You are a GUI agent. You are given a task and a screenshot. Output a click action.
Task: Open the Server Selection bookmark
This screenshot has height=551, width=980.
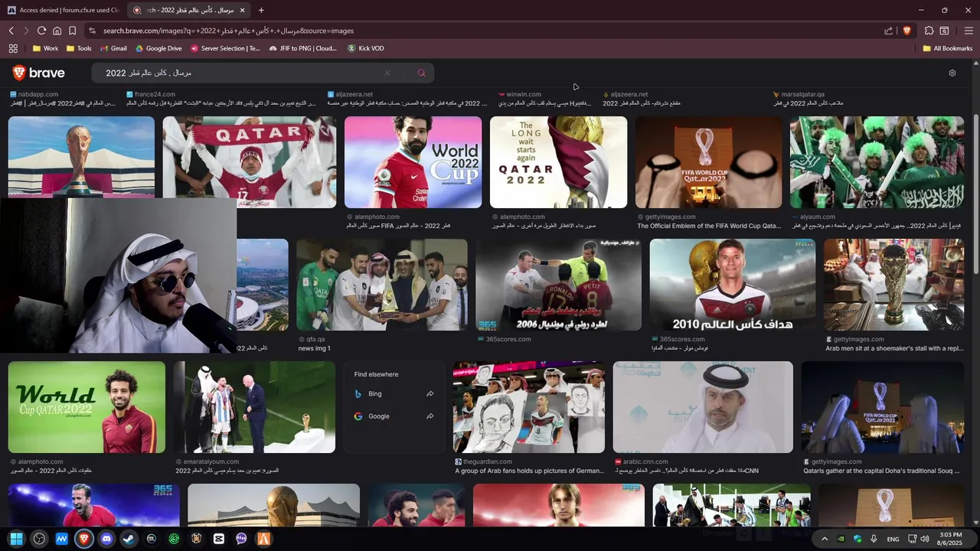click(225, 48)
